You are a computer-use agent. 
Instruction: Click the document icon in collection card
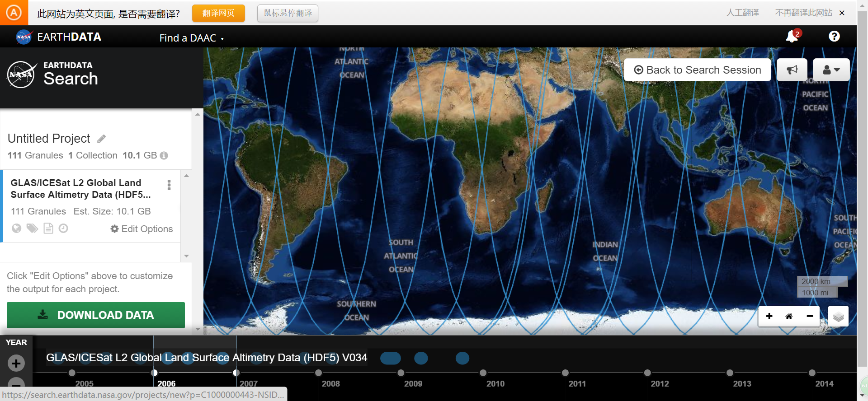click(48, 228)
